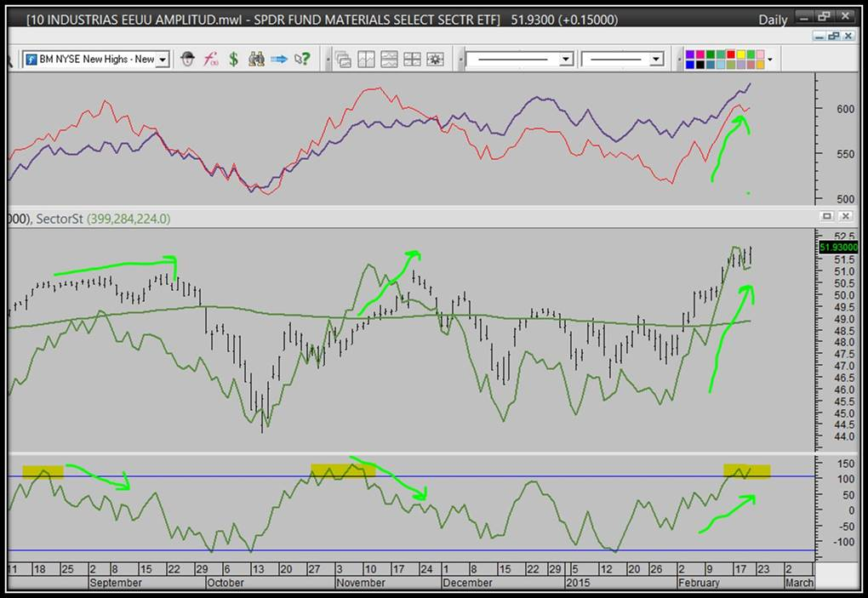Click the blue right-arrow toolbar icon
Screen dimensions: 868x598
[279, 60]
